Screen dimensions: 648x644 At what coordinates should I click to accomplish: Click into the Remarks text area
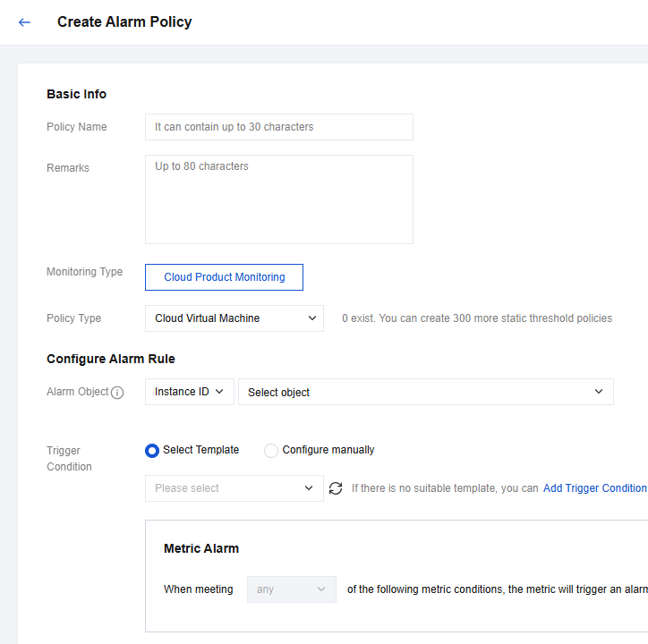[279, 199]
